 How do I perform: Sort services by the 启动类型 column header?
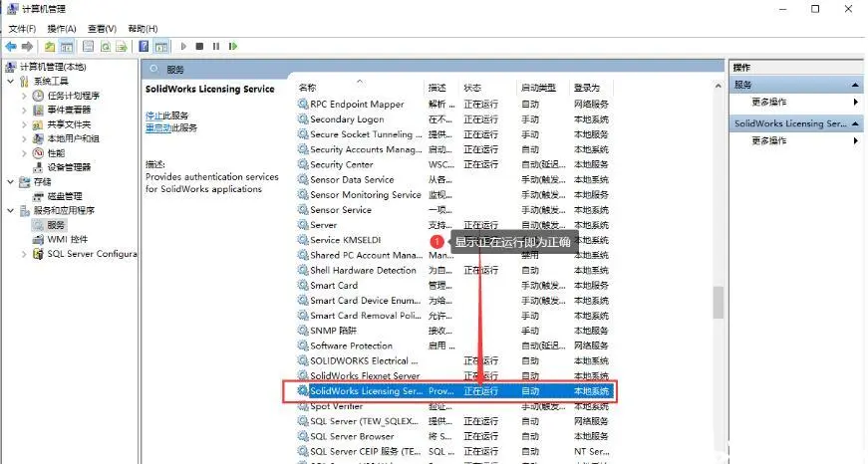tap(543, 88)
